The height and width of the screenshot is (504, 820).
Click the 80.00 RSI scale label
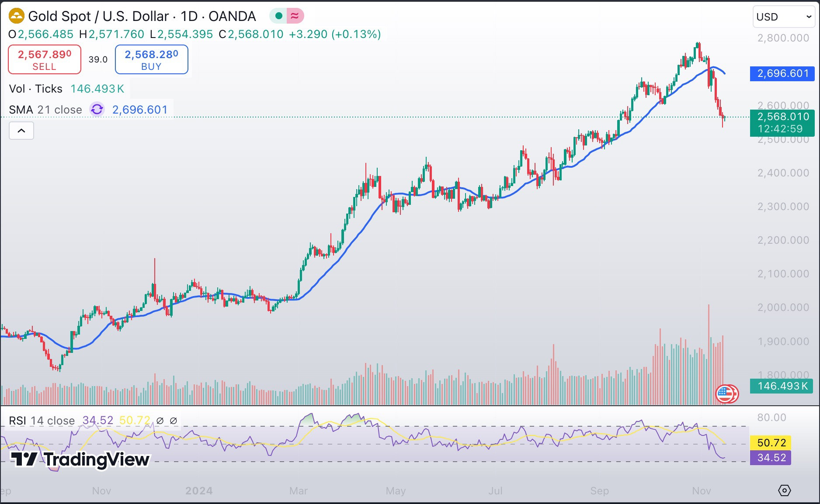click(771, 418)
